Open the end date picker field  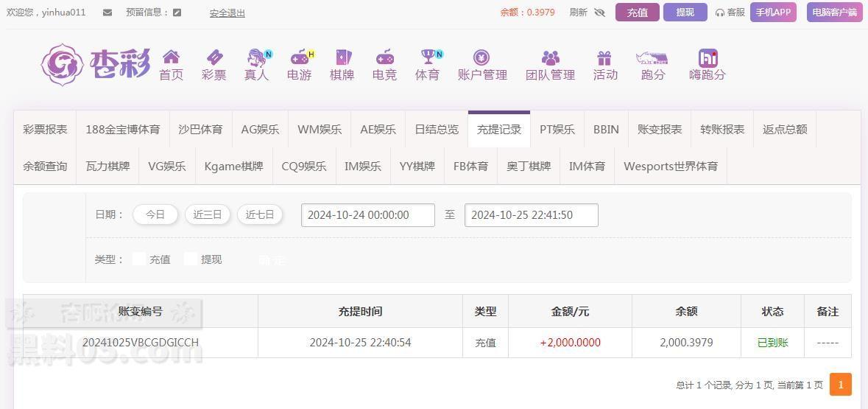coord(532,215)
